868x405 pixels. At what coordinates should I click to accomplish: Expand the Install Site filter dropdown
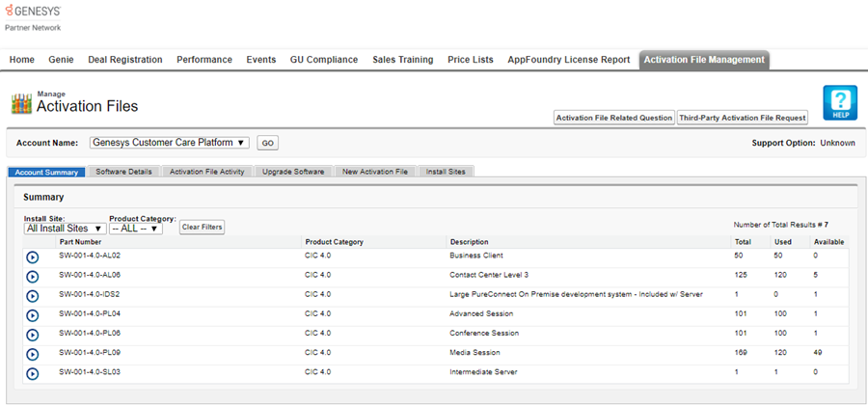pos(65,229)
